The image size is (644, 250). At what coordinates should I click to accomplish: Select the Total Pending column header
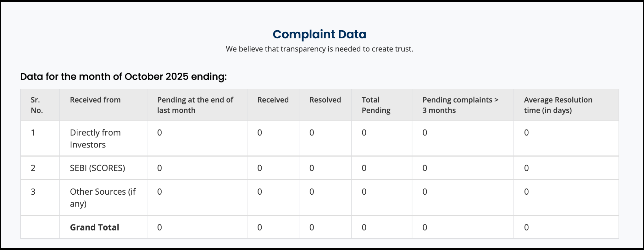376,105
